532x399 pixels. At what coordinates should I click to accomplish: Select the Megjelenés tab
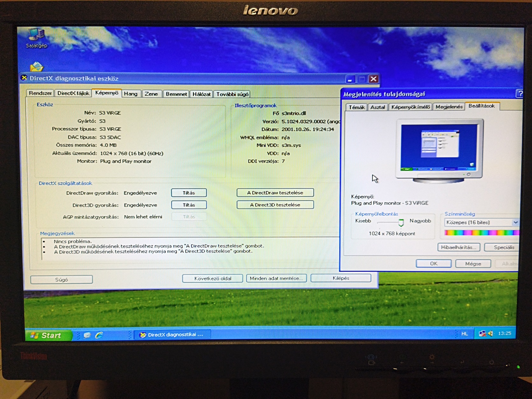coord(449,107)
